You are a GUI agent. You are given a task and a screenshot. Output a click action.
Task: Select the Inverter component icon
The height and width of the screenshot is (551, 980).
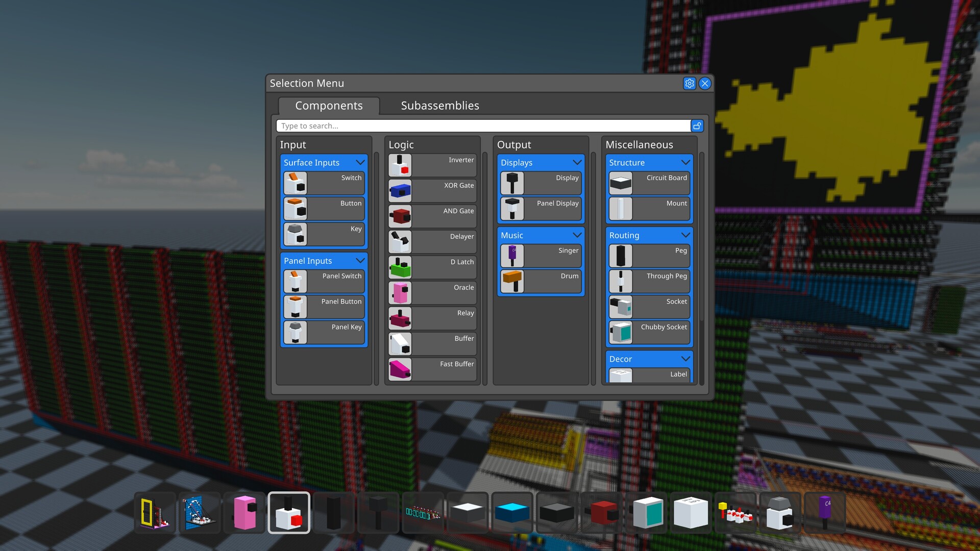pos(400,165)
